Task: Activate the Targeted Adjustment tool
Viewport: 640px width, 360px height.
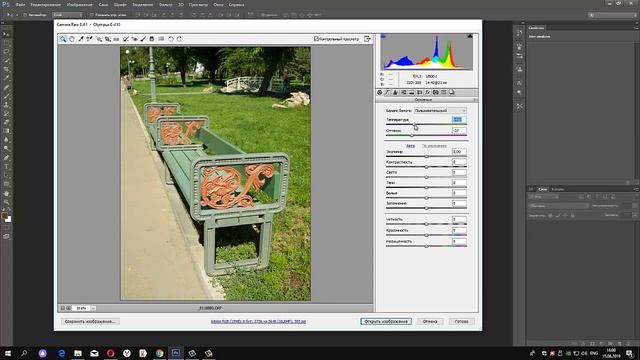Action: 98,39
